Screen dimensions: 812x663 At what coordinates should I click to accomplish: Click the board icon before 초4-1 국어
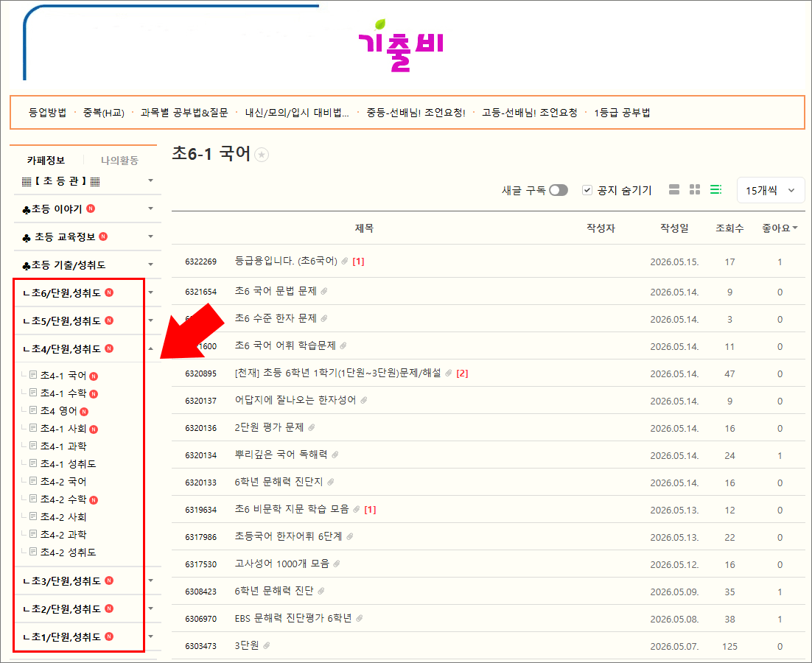pyautogui.click(x=33, y=375)
